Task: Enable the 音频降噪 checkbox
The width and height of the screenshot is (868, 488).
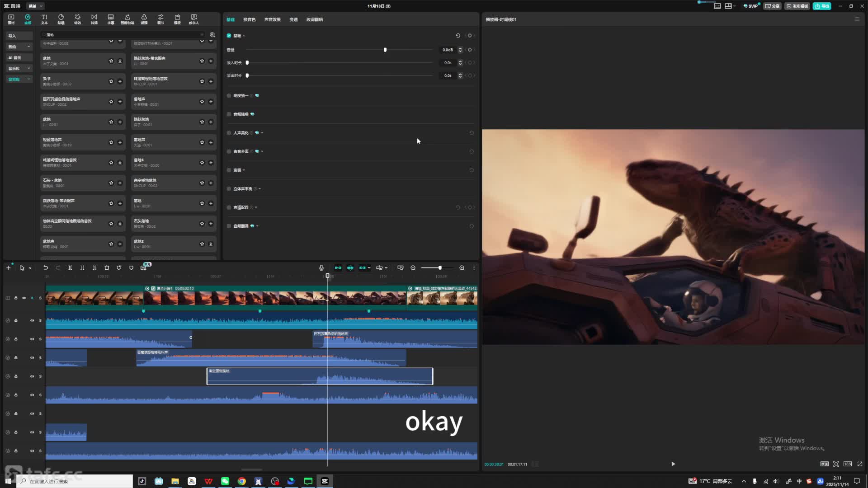Action: coord(229,114)
